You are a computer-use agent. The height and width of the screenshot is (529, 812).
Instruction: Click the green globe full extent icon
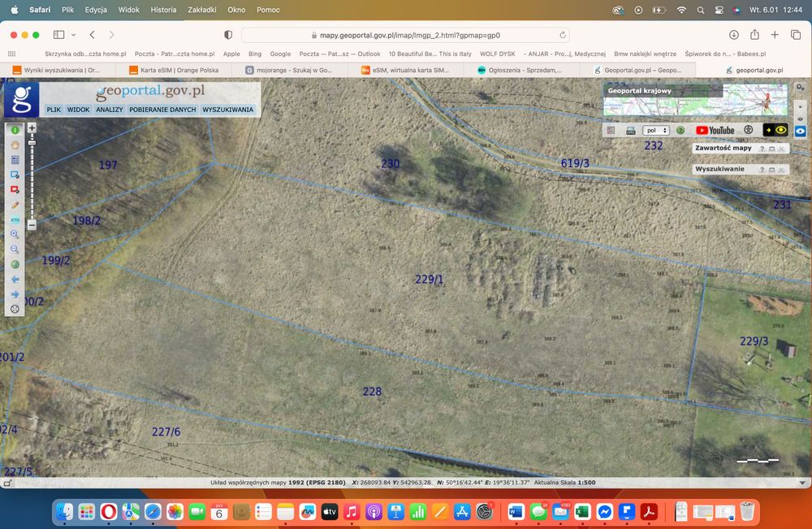tap(15, 264)
